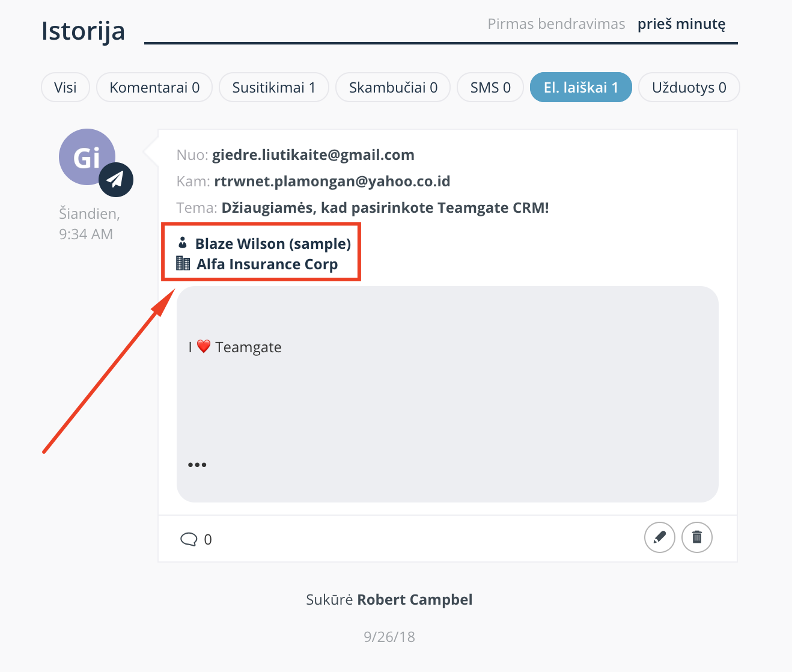The height and width of the screenshot is (672, 792).
Task: Click the Gi user avatar
Action: click(x=87, y=157)
